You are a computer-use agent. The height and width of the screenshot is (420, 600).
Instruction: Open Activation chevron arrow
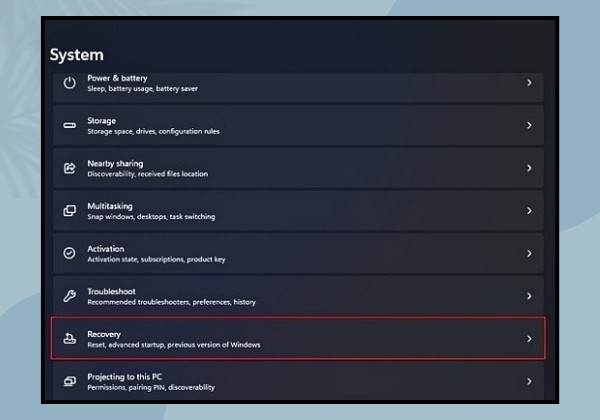(x=529, y=253)
